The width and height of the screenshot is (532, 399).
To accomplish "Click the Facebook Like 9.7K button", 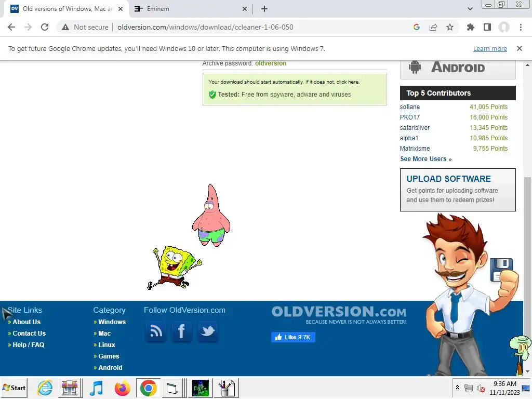I will click(x=293, y=337).
